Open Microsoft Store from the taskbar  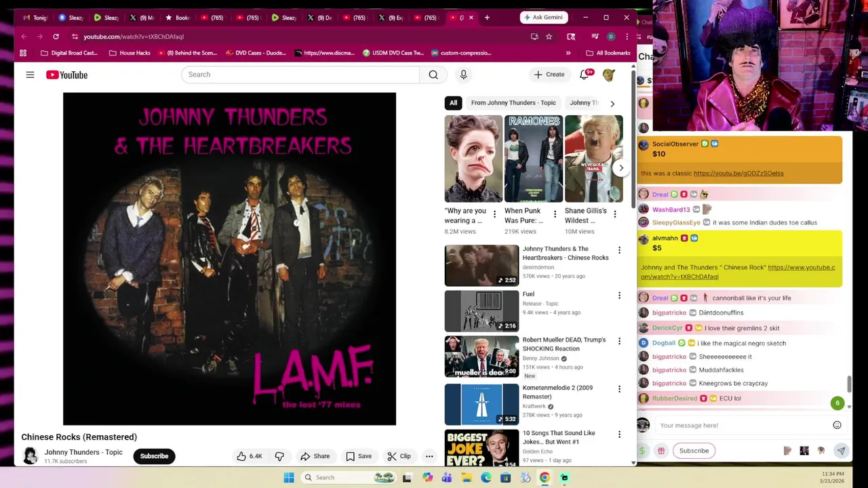click(505, 478)
